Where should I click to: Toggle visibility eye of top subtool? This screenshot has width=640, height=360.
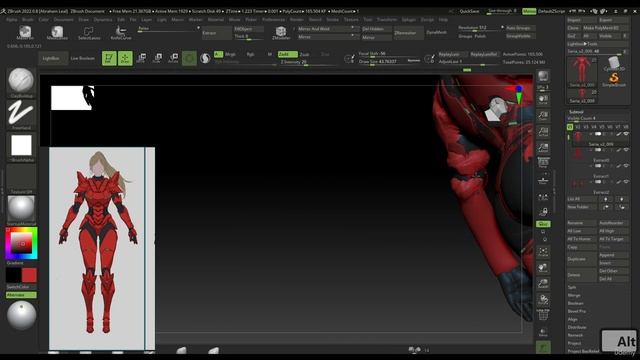626,134
